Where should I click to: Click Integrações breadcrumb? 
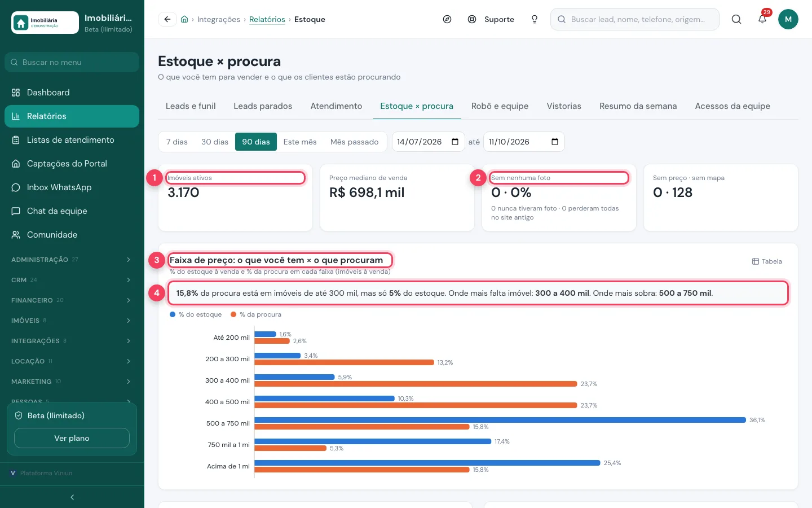point(219,19)
